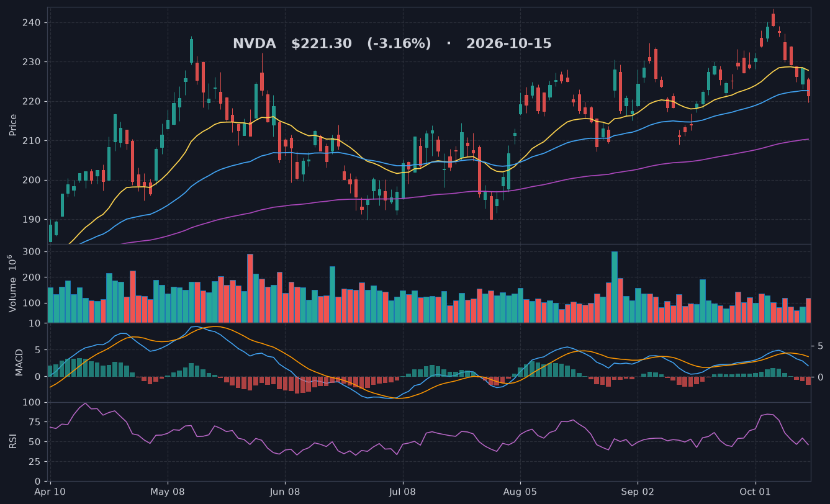Click the 100 tick on the Volume axis
This screenshot has height=504, width=830.
coord(31,304)
